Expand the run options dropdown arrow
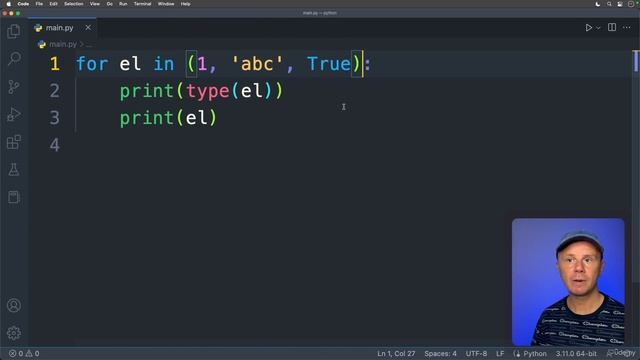640x360 pixels. click(598, 28)
